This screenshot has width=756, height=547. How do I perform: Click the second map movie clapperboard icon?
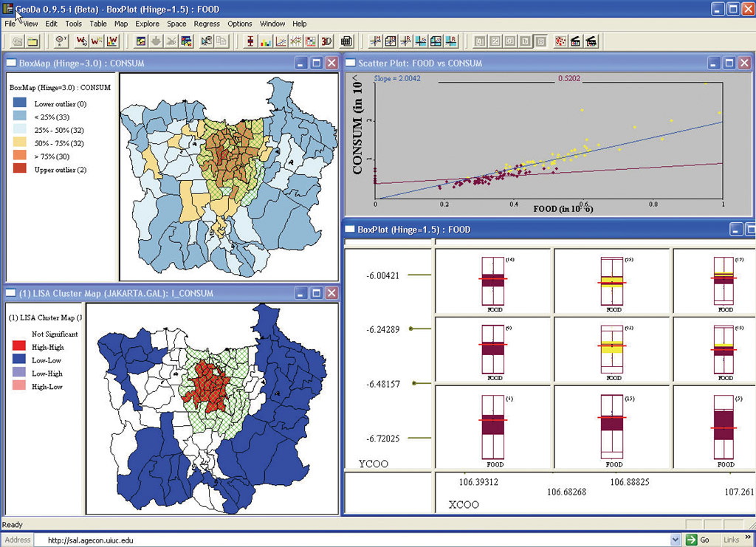(591, 41)
